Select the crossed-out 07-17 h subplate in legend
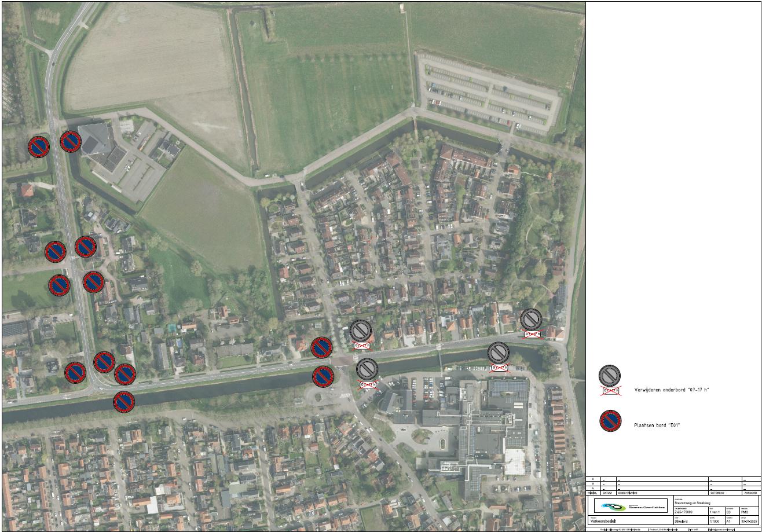The width and height of the screenshot is (762, 532). (610, 391)
